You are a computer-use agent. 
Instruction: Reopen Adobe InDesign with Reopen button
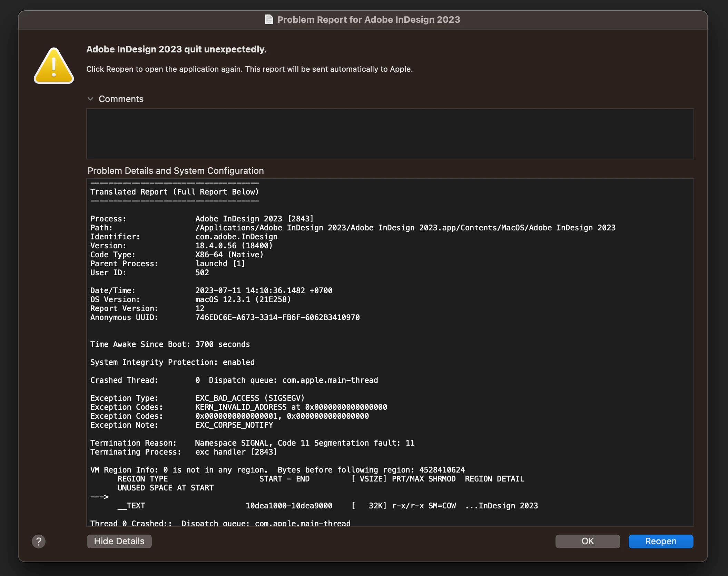click(660, 541)
